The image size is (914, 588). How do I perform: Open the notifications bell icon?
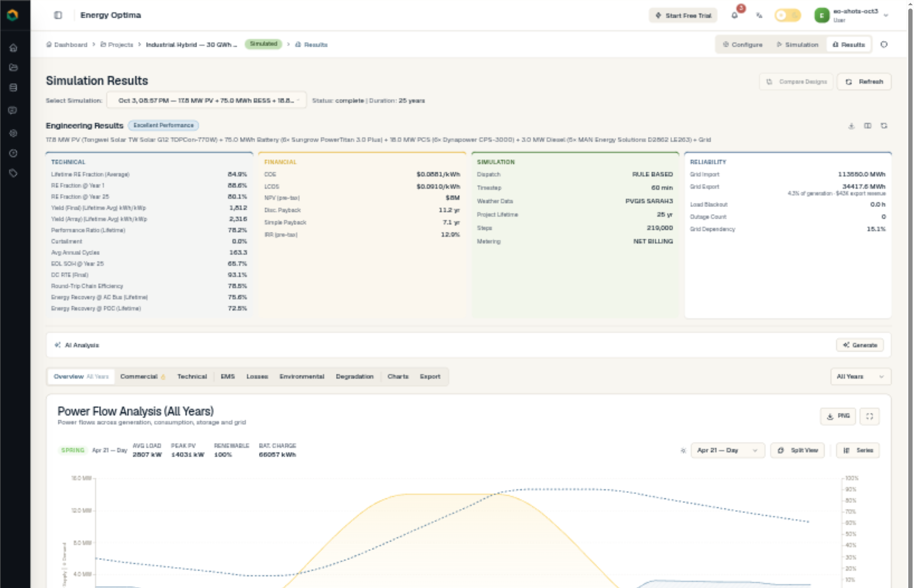(735, 15)
